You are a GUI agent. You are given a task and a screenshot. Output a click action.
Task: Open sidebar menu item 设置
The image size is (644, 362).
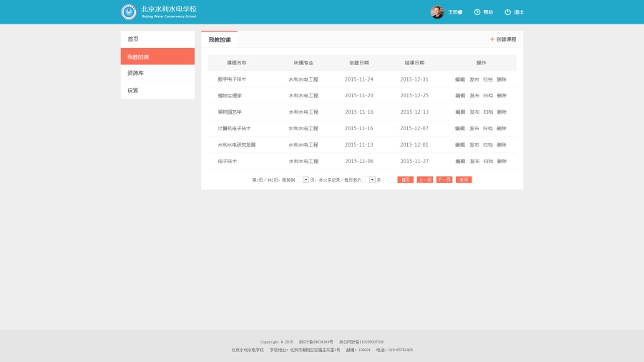(x=157, y=90)
